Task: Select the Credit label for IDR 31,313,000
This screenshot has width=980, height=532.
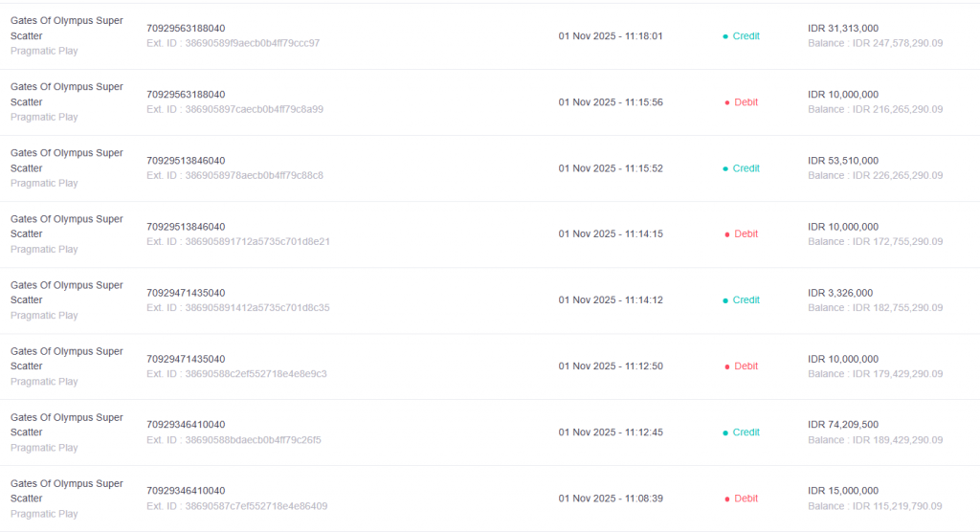Action: click(746, 36)
